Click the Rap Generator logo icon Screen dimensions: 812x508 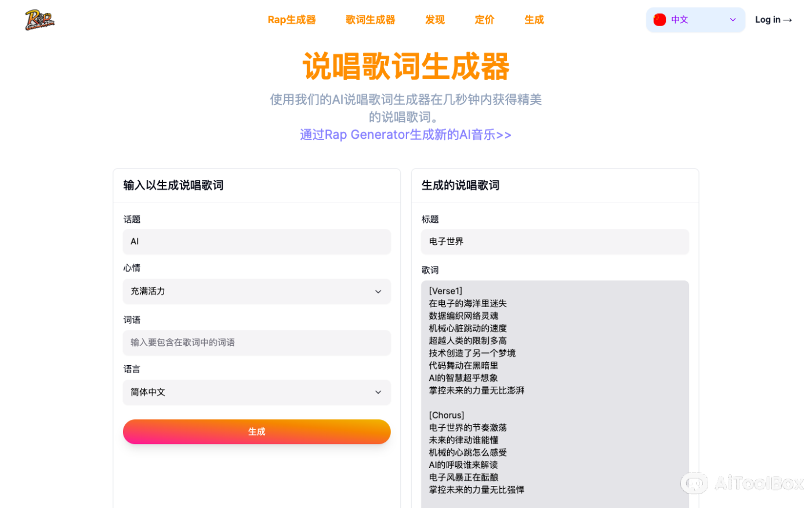(38, 19)
